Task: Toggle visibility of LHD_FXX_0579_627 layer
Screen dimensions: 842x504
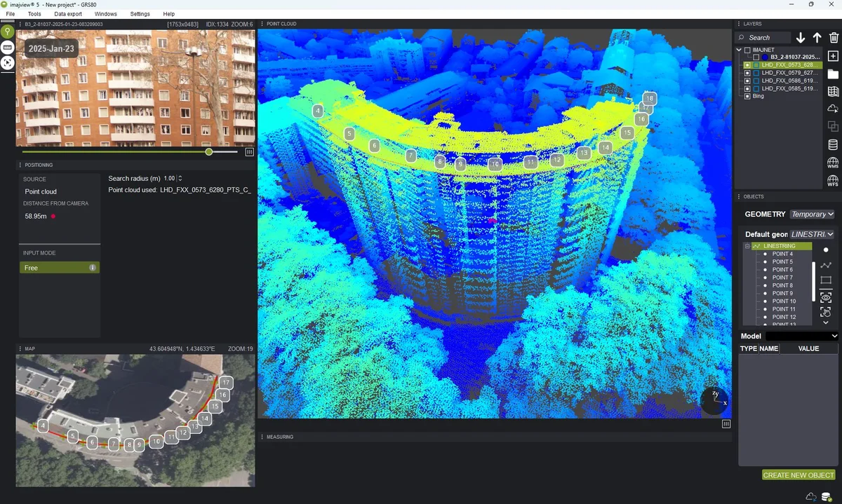Action: coord(747,73)
